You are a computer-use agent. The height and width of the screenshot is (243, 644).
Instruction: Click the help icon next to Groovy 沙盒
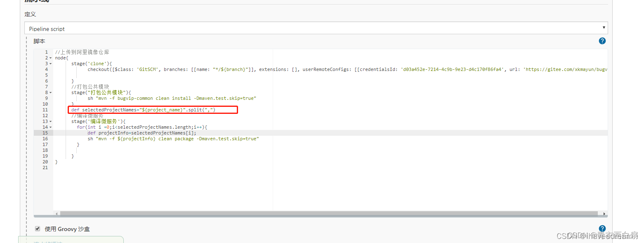(x=602, y=228)
